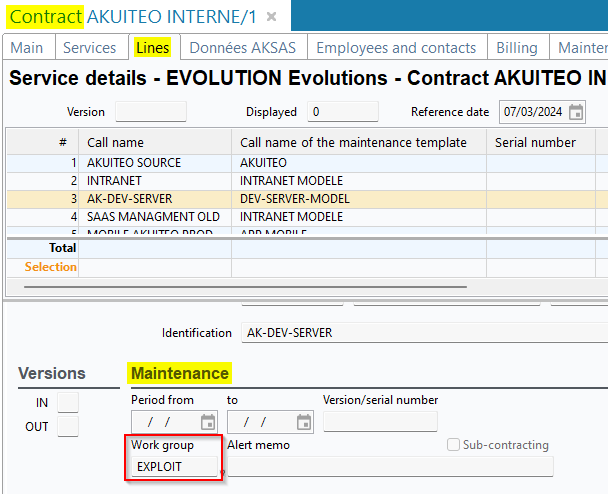
Task: Click the Serial number column header
Action: (x=535, y=142)
